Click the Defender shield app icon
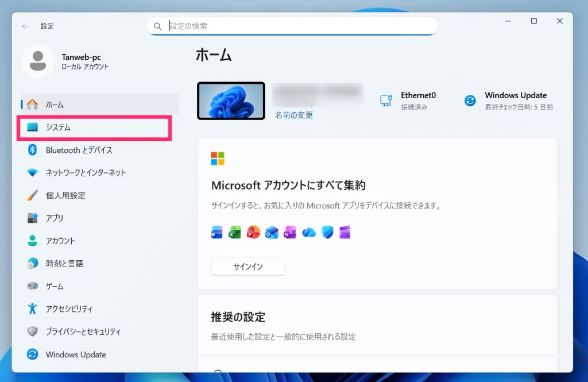Viewport: 588px width, 382px height. 327,233
